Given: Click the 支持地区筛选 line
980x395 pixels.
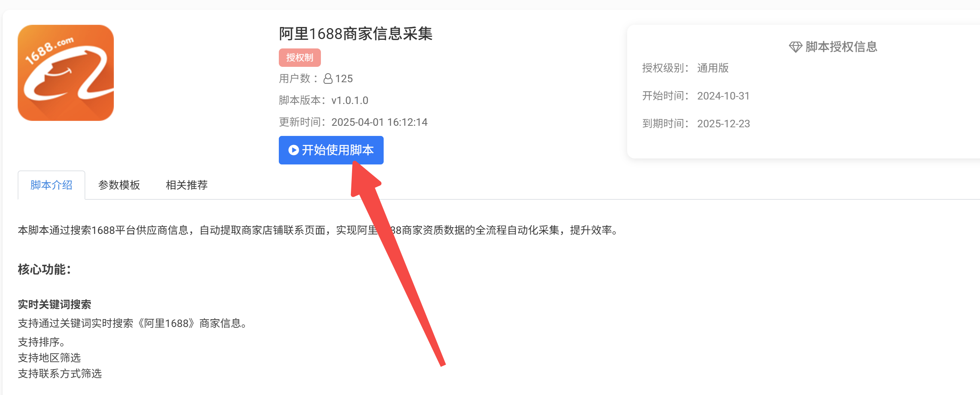Looking at the screenshot, I should pyautogui.click(x=49, y=358).
